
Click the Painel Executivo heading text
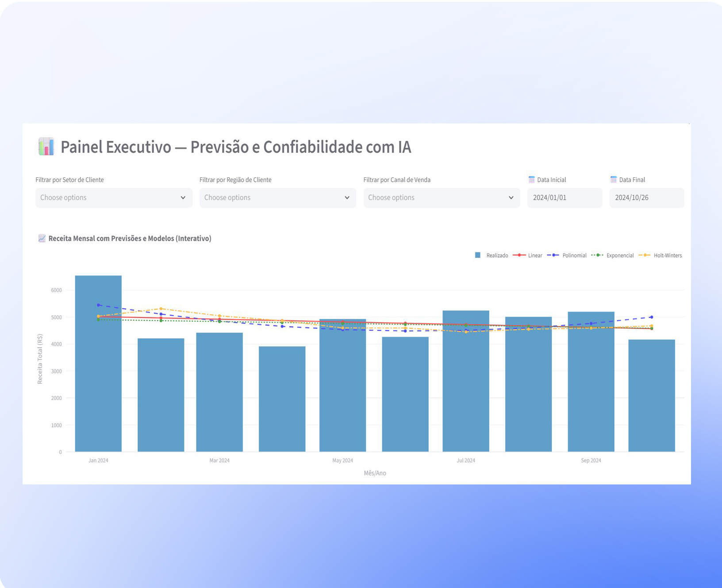point(236,147)
